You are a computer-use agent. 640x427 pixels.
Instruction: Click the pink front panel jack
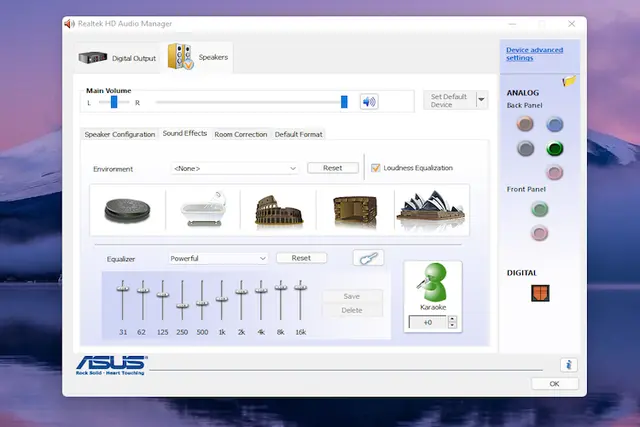pos(539,234)
